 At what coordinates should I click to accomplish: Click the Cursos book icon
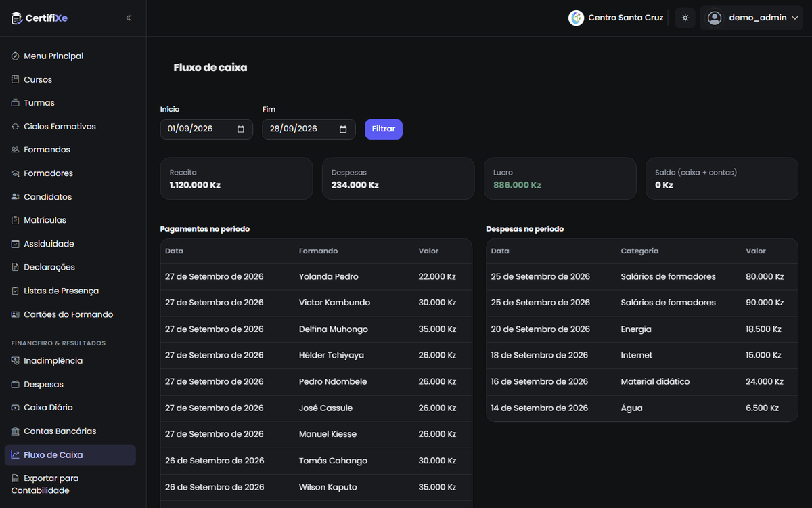(x=16, y=79)
